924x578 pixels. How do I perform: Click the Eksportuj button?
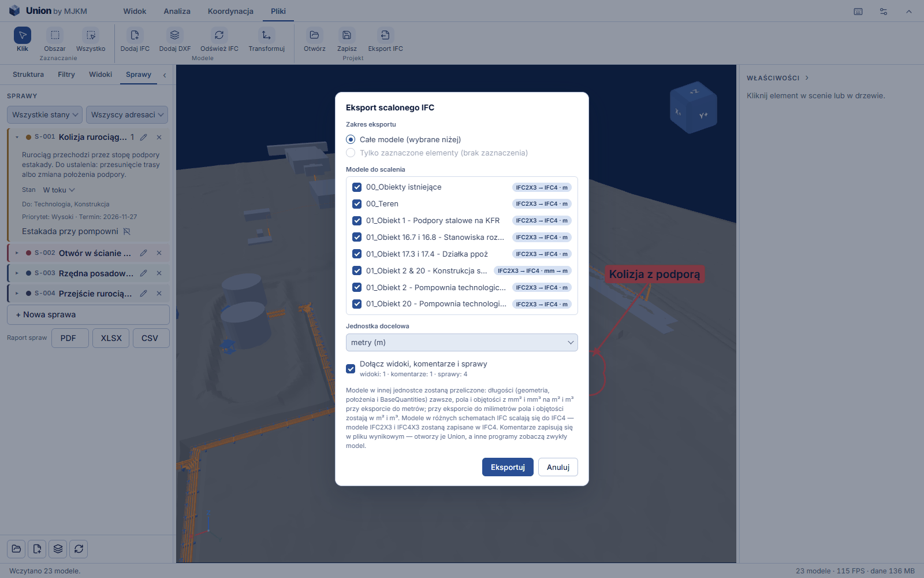[508, 467]
